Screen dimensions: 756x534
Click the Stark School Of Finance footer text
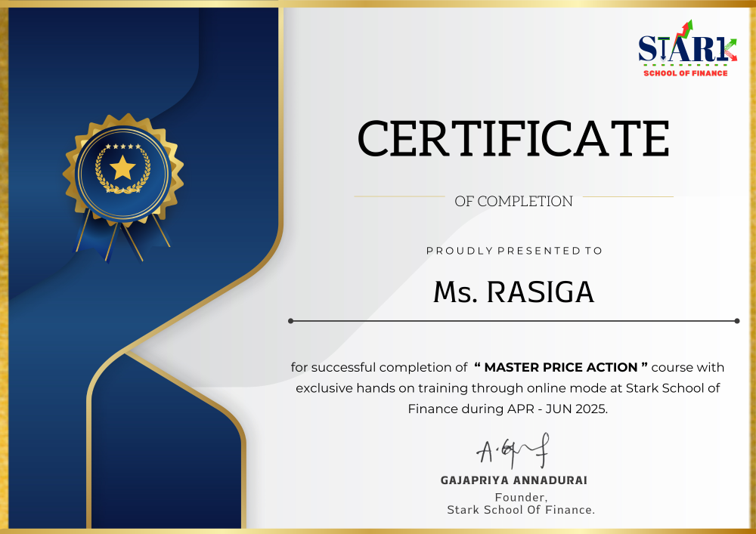coord(521,510)
